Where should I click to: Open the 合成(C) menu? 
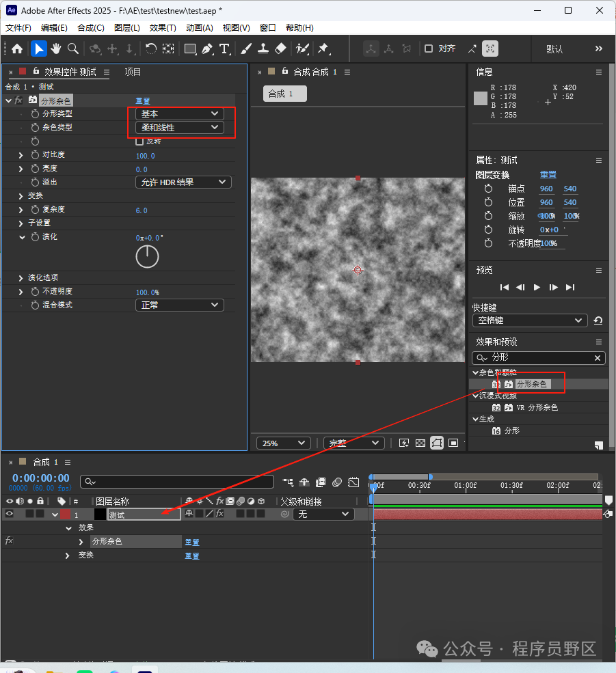click(91, 28)
